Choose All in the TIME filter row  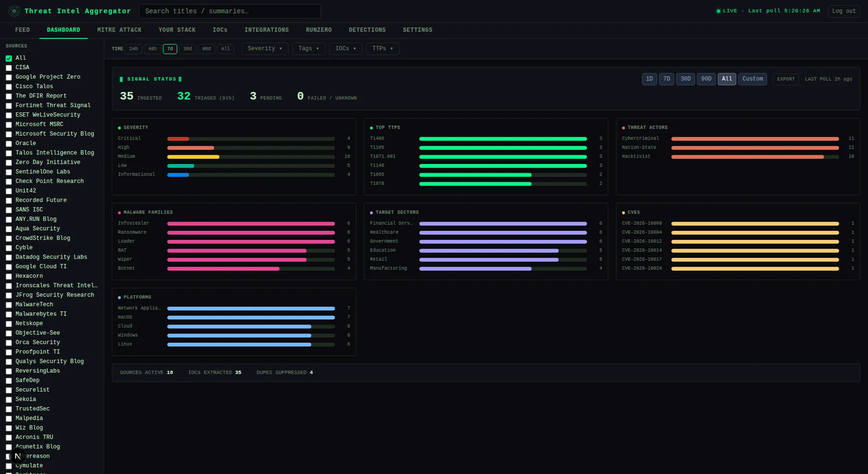point(226,49)
